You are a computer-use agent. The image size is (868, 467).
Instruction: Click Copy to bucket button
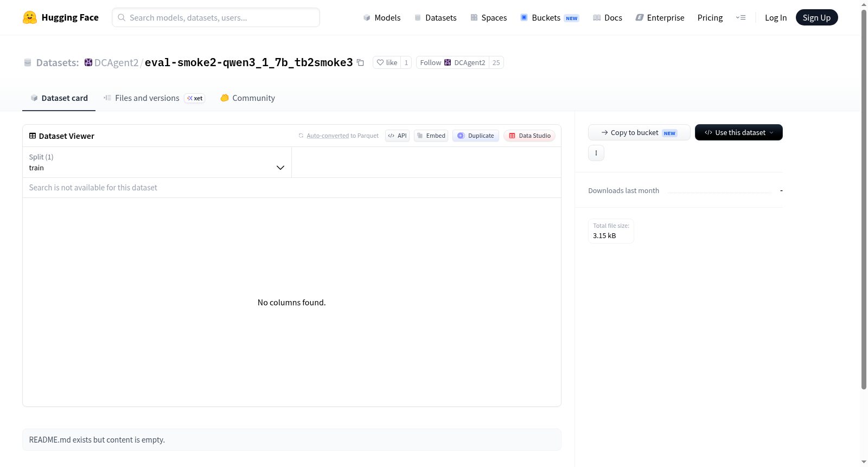[x=639, y=132]
